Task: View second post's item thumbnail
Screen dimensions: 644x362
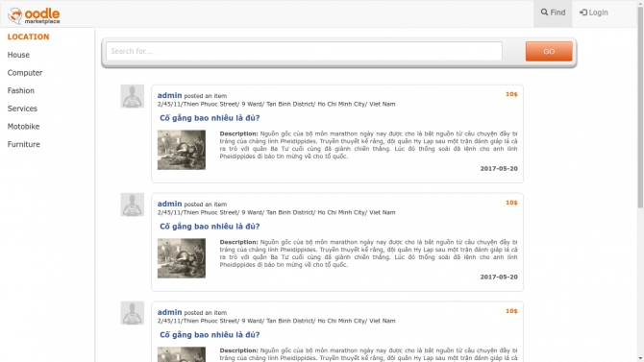Action: [182, 258]
